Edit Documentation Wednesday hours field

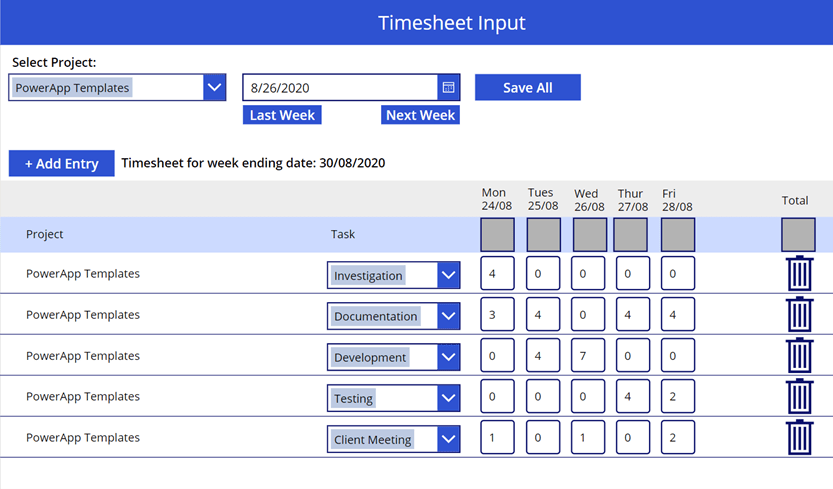click(x=588, y=314)
